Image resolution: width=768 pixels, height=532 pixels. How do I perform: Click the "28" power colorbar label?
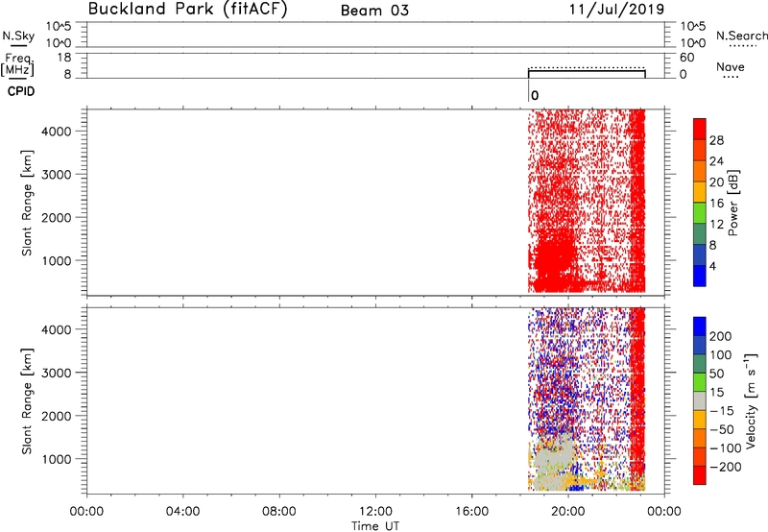click(716, 140)
